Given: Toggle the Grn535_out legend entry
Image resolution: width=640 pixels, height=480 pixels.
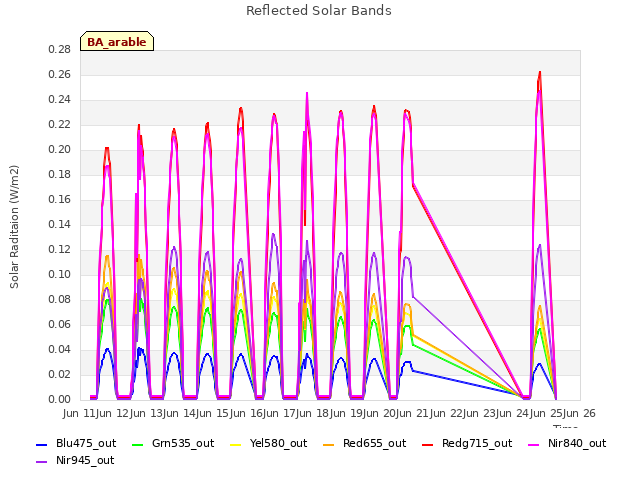Looking at the screenshot, I should point(173,443).
